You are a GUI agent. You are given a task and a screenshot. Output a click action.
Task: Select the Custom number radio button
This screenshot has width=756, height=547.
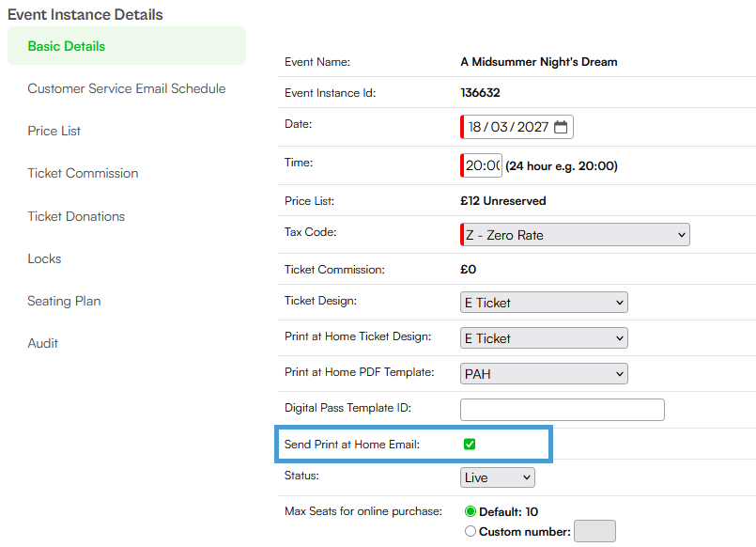point(471,531)
